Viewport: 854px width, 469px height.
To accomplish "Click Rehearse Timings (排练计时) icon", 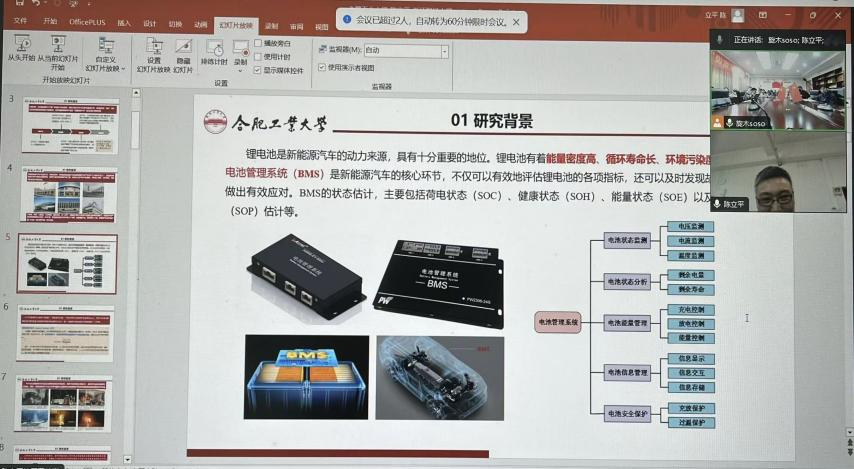I will 214,51.
